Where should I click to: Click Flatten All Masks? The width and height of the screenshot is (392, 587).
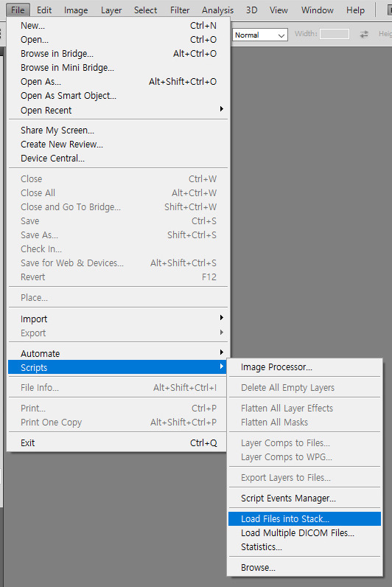[x=305, y=423]
